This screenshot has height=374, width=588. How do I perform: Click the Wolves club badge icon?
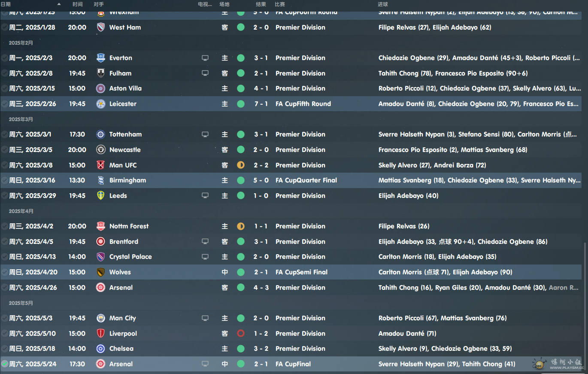(101, 272)
